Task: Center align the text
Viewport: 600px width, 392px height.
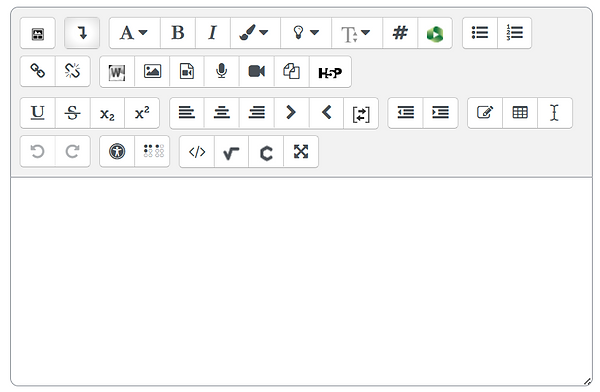Action: coord(222,113)
